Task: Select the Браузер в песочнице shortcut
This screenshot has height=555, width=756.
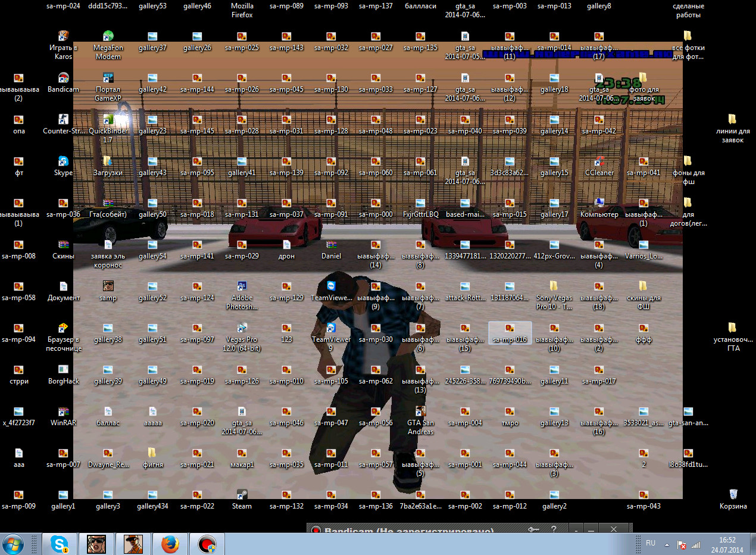Action: click(x=63, y=337)
